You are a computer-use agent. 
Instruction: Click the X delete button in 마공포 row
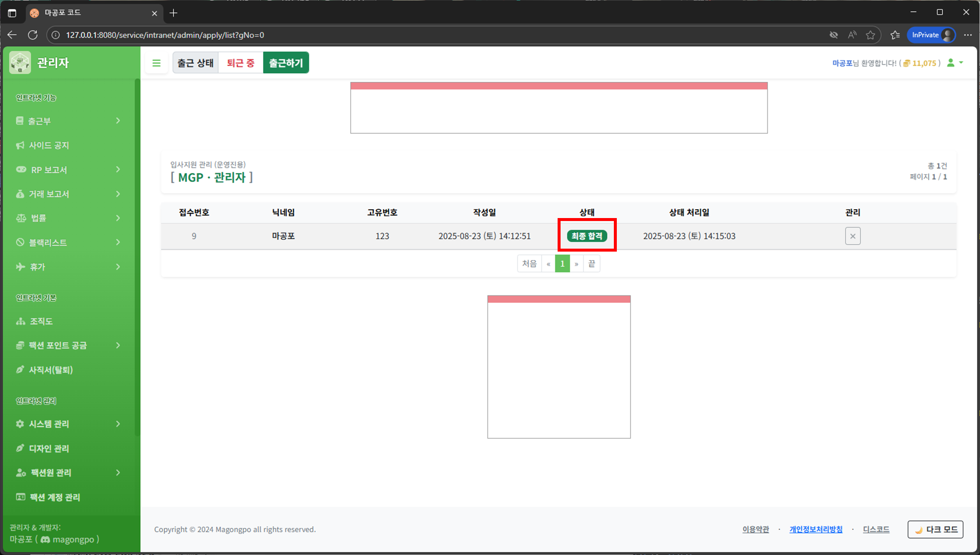853,236
